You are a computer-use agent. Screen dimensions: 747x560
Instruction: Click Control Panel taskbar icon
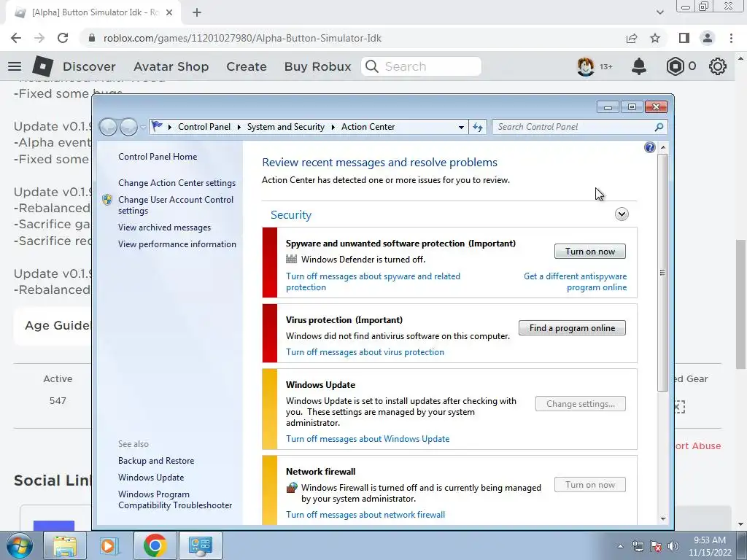[200, 545]
